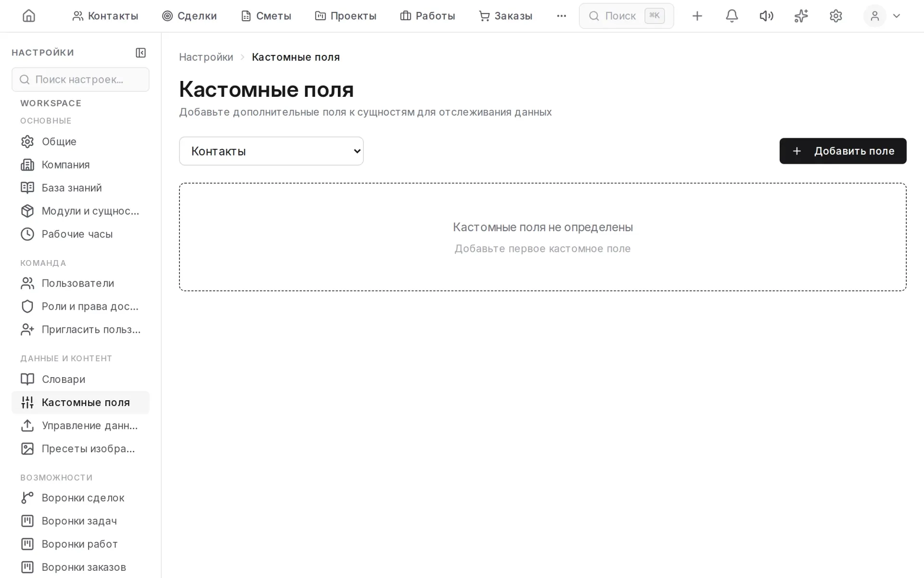Go to the home page icon
The image size is (924, 578).
(x=29, y=16)
